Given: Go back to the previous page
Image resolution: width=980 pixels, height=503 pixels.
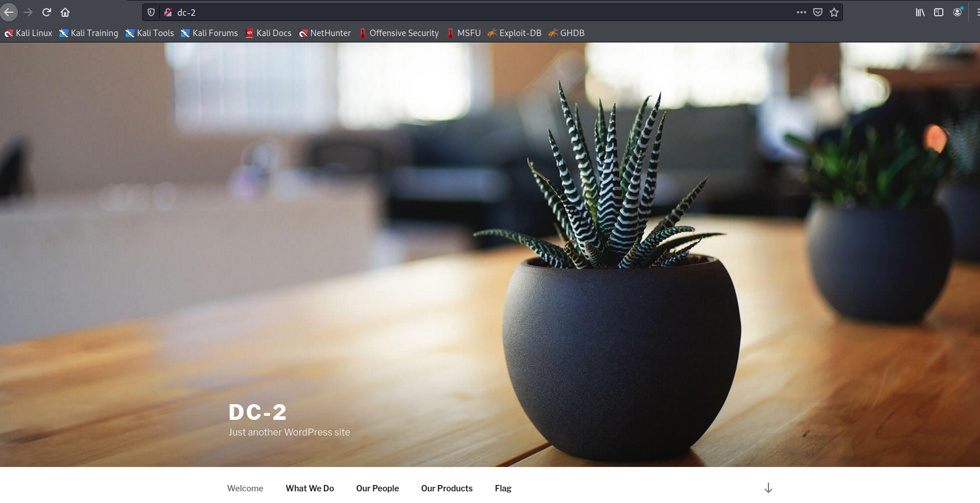Looking at the screenshot, I should [9, 12].
